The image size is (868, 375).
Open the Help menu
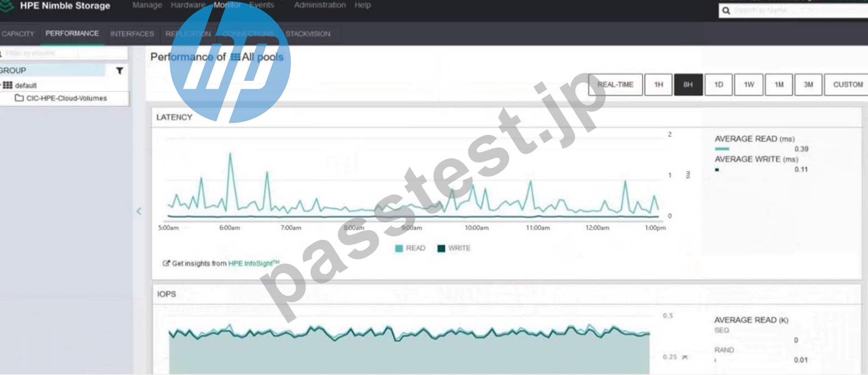[x=363, y=5]
